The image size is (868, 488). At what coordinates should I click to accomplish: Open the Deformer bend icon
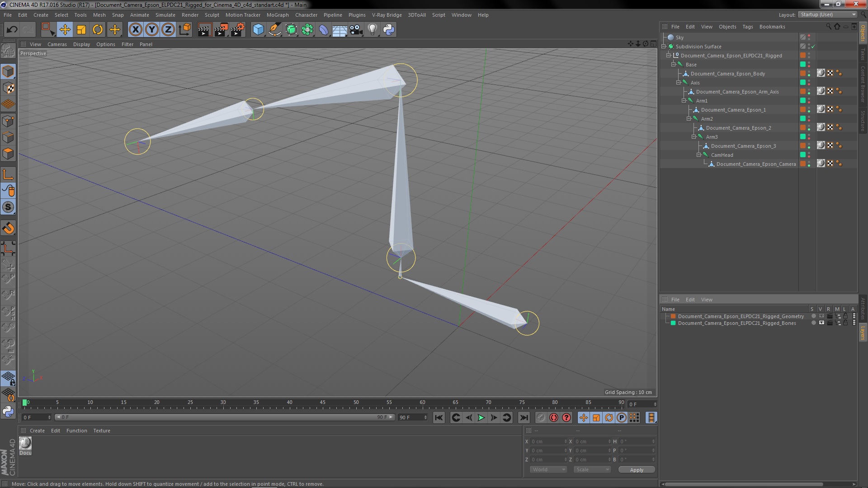(324, 30)
